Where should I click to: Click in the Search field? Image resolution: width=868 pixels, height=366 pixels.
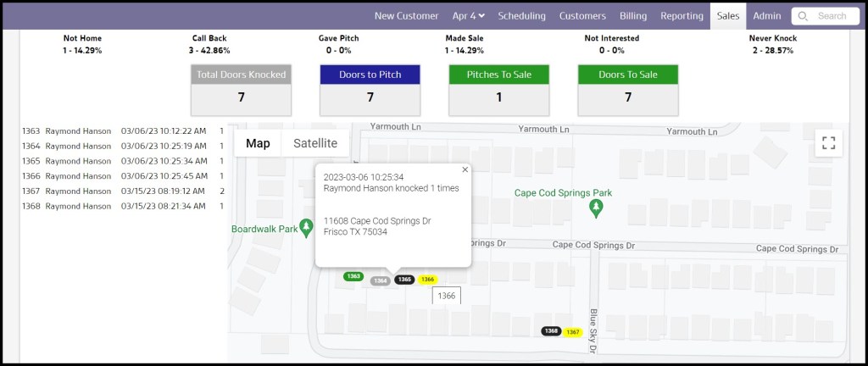(831, 15)
